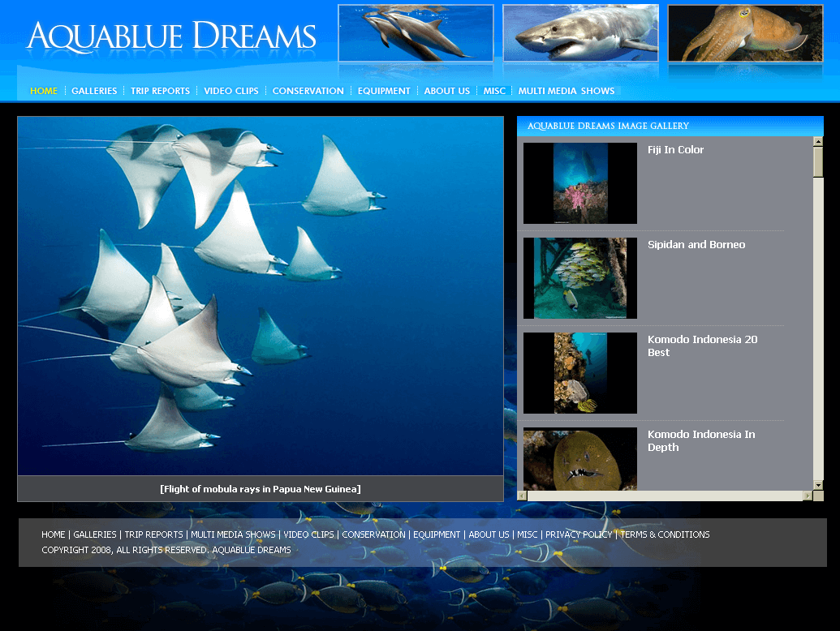This screenshot has height=631, width=840.
Task: Click the gallery scroll right arrow
Action: 808,496
